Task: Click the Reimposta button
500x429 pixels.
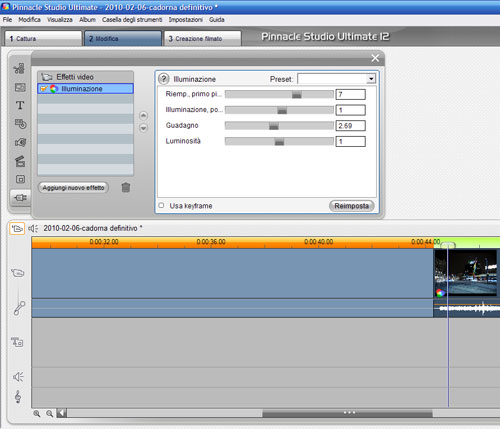Action: coord(352,206)
